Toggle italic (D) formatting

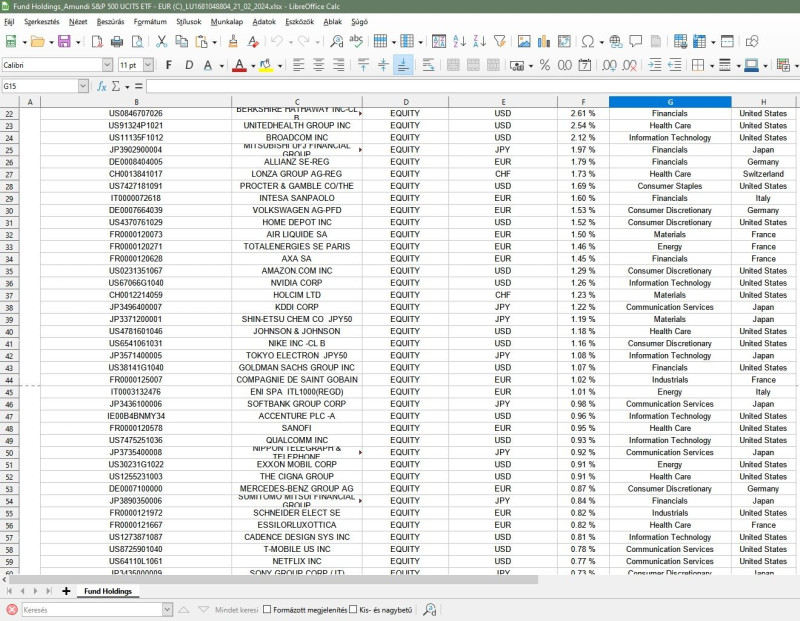tap(189, 65)
